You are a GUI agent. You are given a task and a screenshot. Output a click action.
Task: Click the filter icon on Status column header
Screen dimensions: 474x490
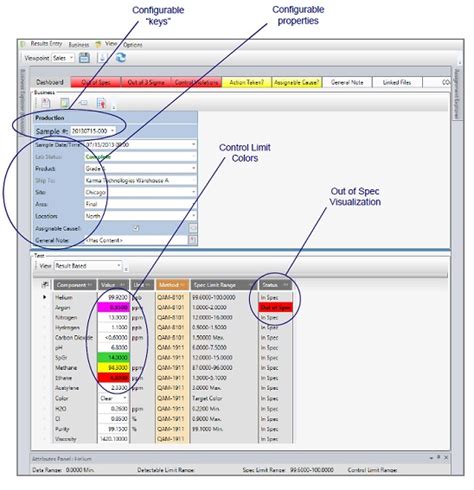pos(286,285)
